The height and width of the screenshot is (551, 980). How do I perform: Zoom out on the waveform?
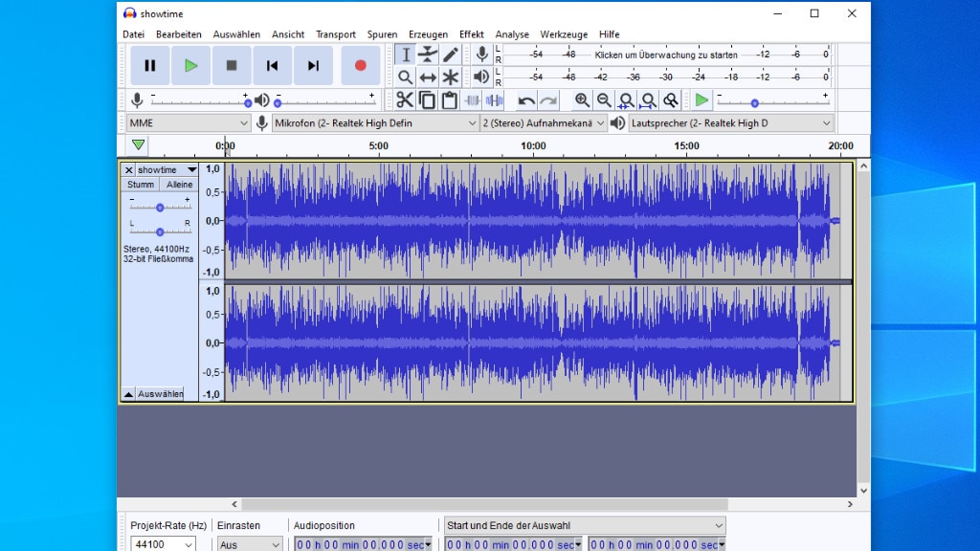[604, 99]
